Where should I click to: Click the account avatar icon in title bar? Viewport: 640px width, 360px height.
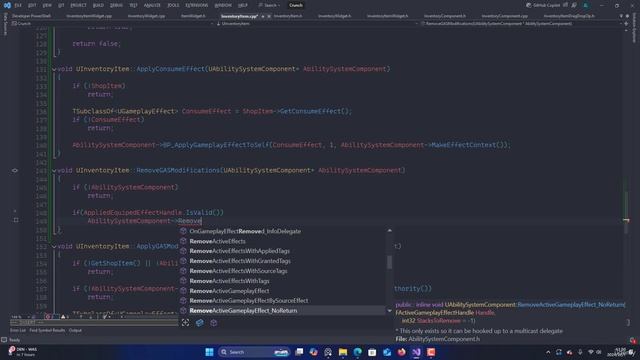(586, 5)
